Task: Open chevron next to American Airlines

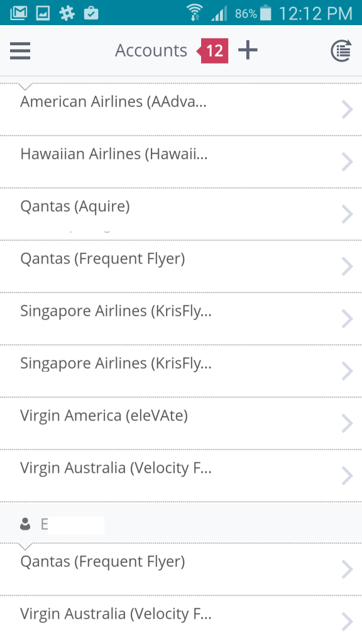Action: pyautogui.click(x=347, y=109)
